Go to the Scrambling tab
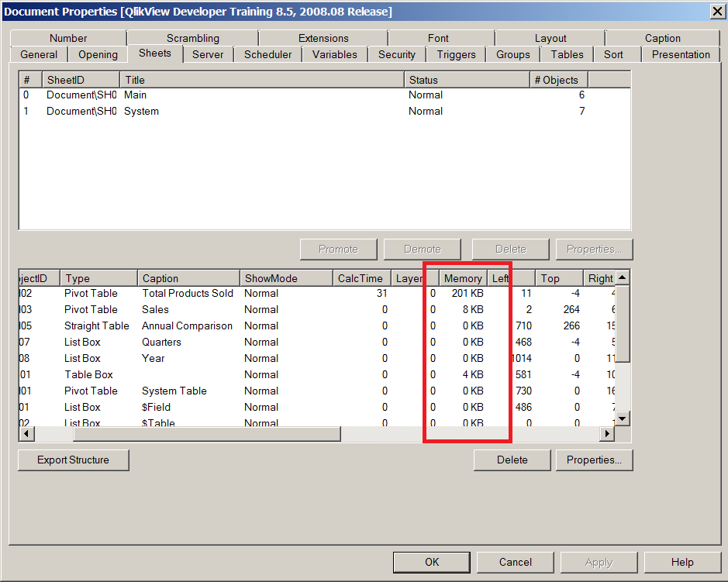The height and width of the screenshot is (582, 728). pyautogui.click(x=192, y=38)
